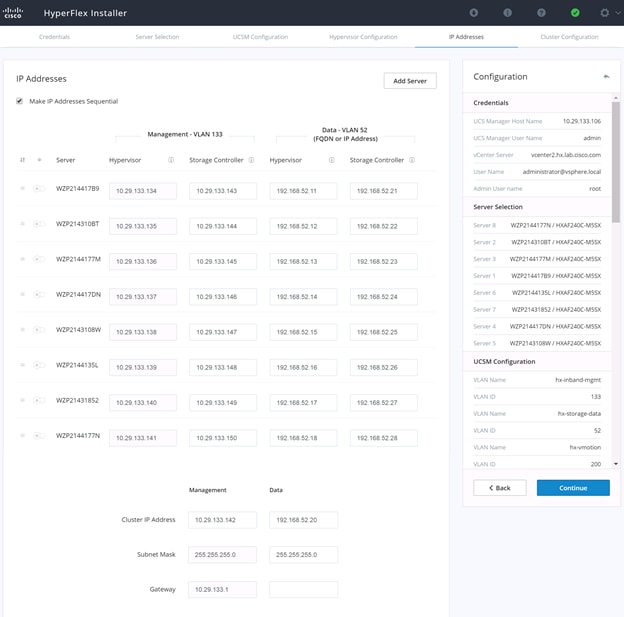The height and width of the screenshot is (617, 624).
Task: Edit data hypervisor IP 192.168.52.13
Action: [x=303, y=262]
